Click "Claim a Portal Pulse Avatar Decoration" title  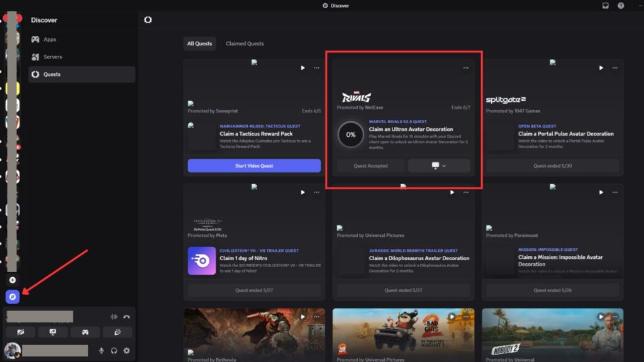point(565,134)
